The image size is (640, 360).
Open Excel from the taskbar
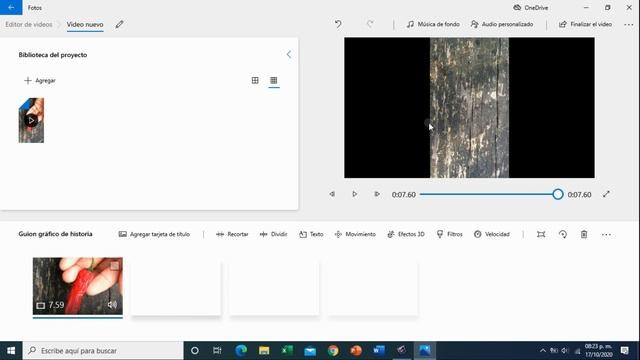(287, 351)
